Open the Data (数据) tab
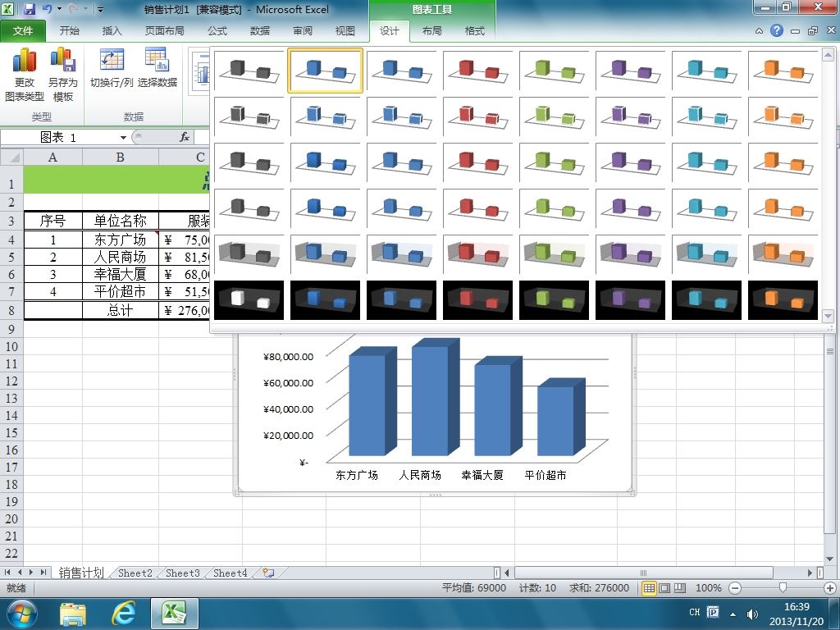The height and width of the screenshot is (630, 840). (260, 31)
